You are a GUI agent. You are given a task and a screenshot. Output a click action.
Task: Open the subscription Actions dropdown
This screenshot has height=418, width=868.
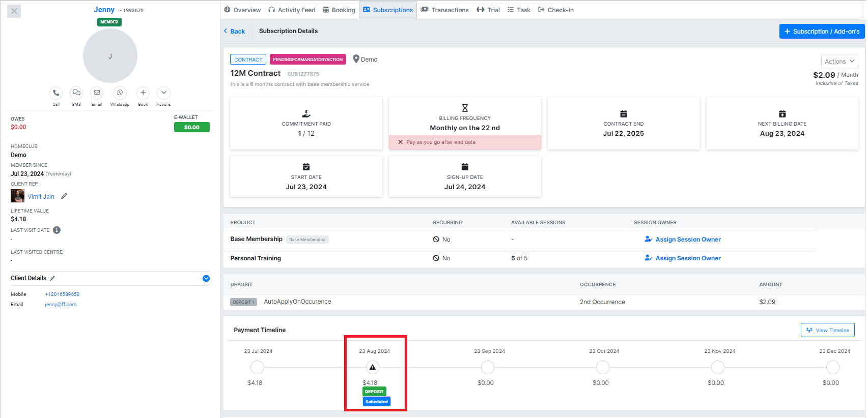pyautogui.click(x=839, y=62)
